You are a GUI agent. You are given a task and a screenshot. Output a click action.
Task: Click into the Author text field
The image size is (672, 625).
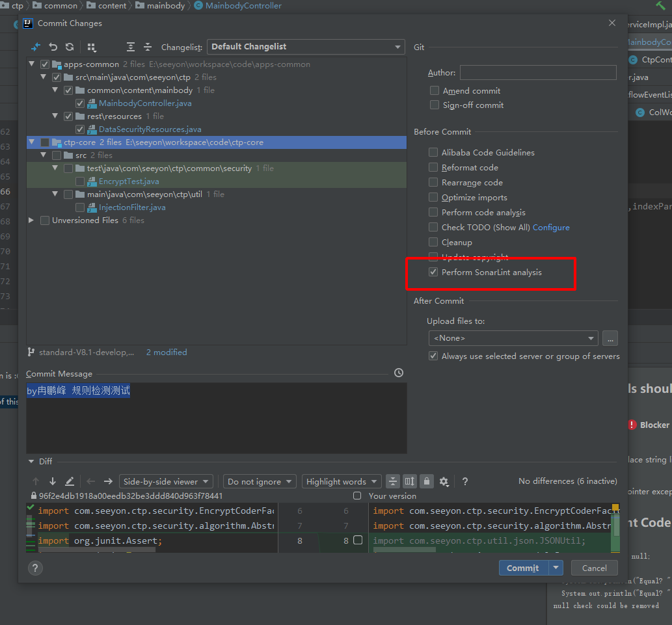tap(537, 73)
